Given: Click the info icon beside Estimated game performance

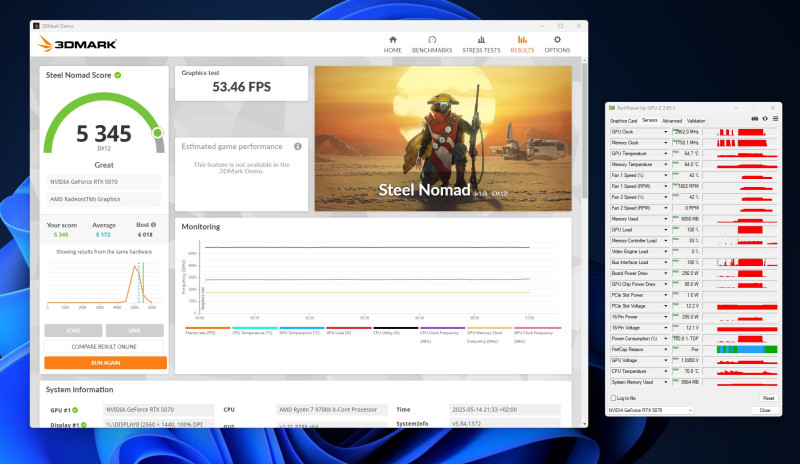Looking at the screenshot, I should pos(298,146).
